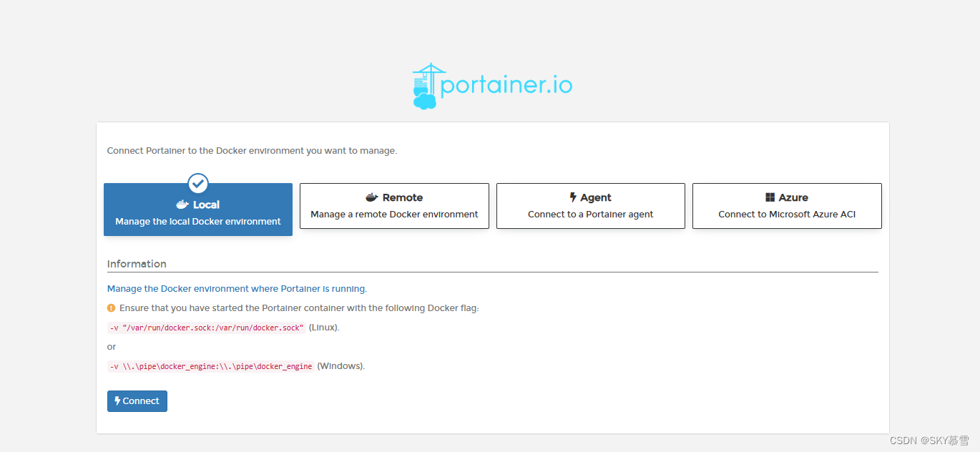The height and width of the screenshot is (452, 980).
Task: Click the Docker whale icon on Remote
Action: click(372, 197)
